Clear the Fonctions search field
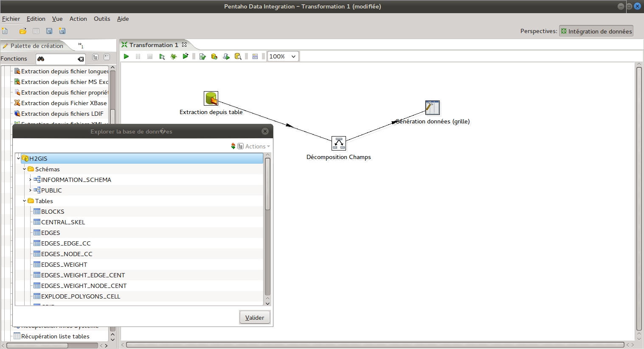Image resolution: width=644 pixels, height=349 pixels. pos(81,59)
